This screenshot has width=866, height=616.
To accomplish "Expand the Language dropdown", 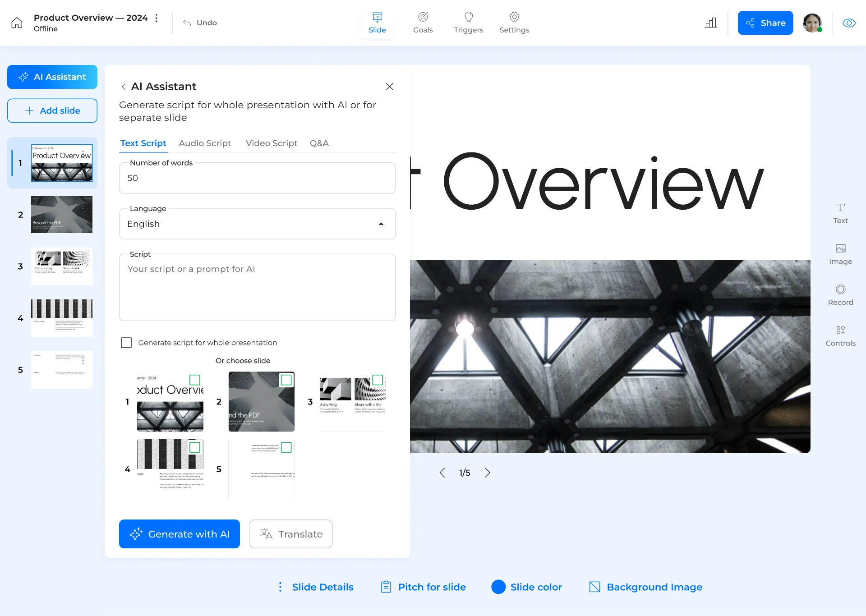I will (x=257, y=224).
